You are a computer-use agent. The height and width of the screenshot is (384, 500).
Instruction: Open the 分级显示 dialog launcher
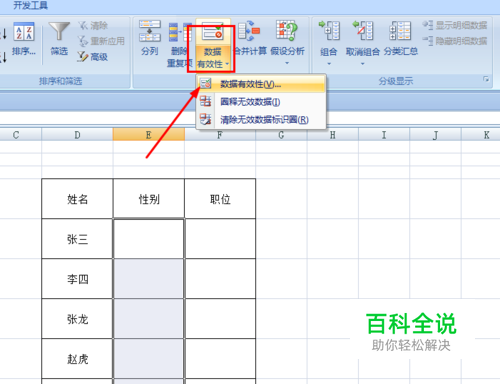click(x=486, y=79)
